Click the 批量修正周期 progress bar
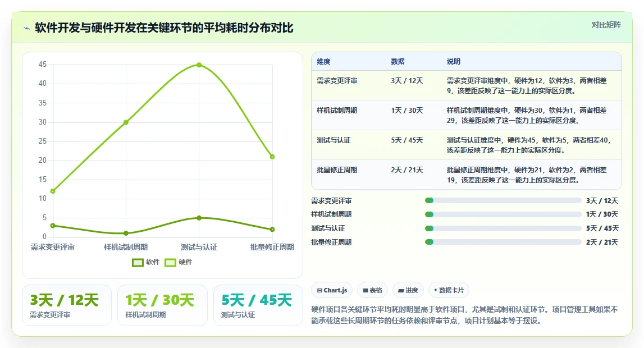 503,242
